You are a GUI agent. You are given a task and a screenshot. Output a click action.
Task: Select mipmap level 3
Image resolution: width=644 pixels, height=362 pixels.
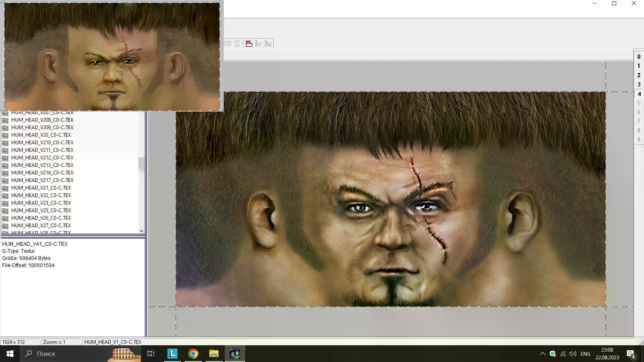tap(639, 84)
